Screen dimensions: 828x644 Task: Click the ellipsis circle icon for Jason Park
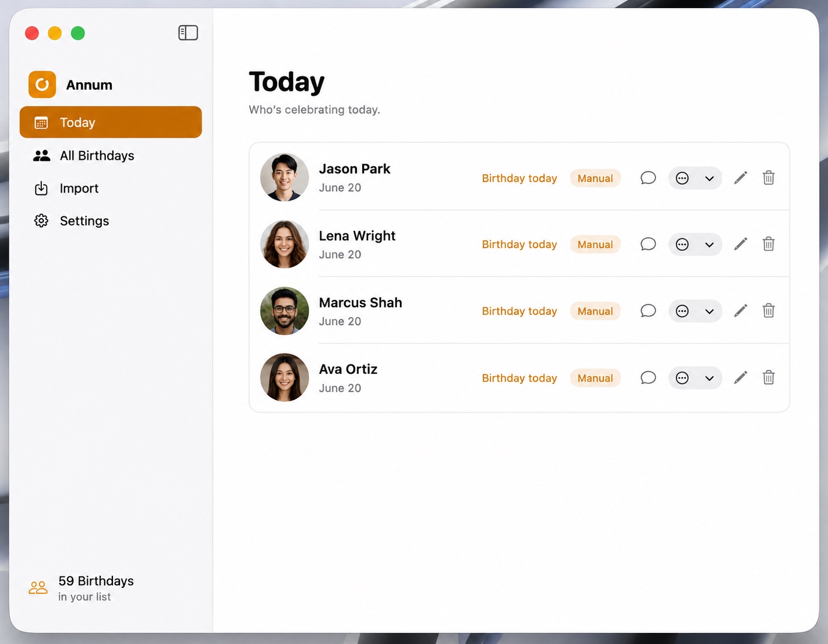tap(682, 178)
